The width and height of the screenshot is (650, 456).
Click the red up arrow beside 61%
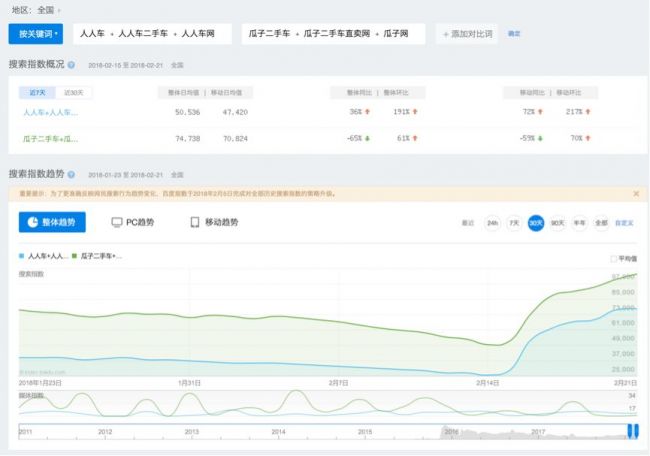click(415, 138)
